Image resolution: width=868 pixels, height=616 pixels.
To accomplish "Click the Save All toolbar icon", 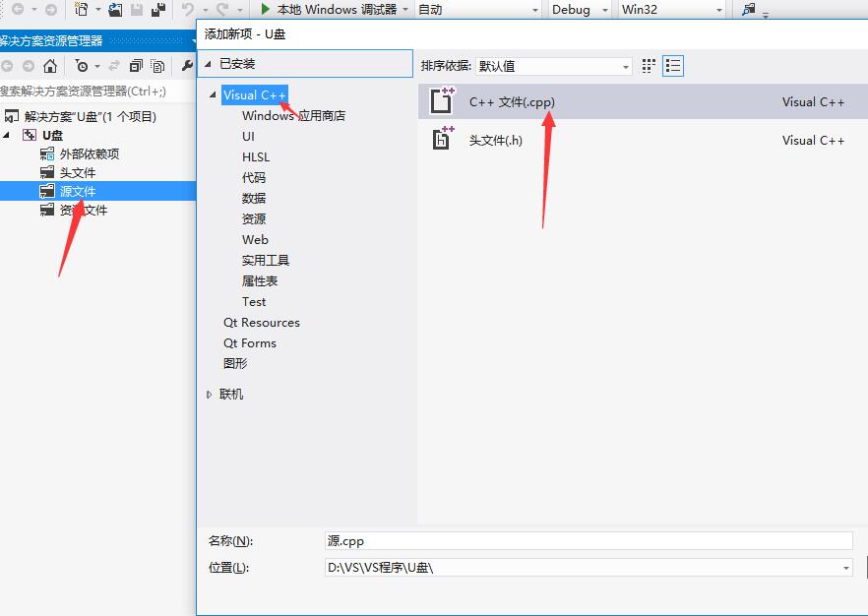I will tap(159, 10).
